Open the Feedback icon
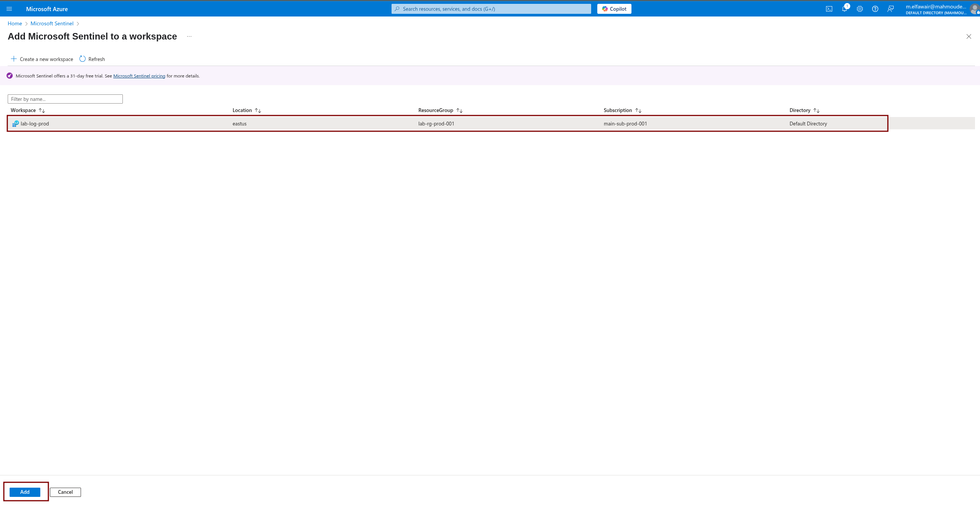This screenshot has height=508, width=980. (891, 9)
